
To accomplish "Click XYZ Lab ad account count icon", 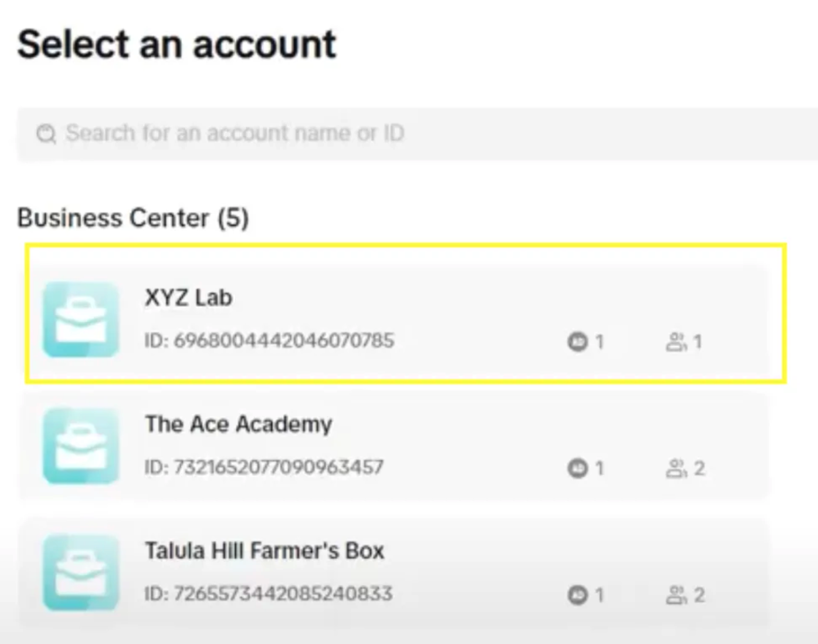I will click(x=577, y=342).
